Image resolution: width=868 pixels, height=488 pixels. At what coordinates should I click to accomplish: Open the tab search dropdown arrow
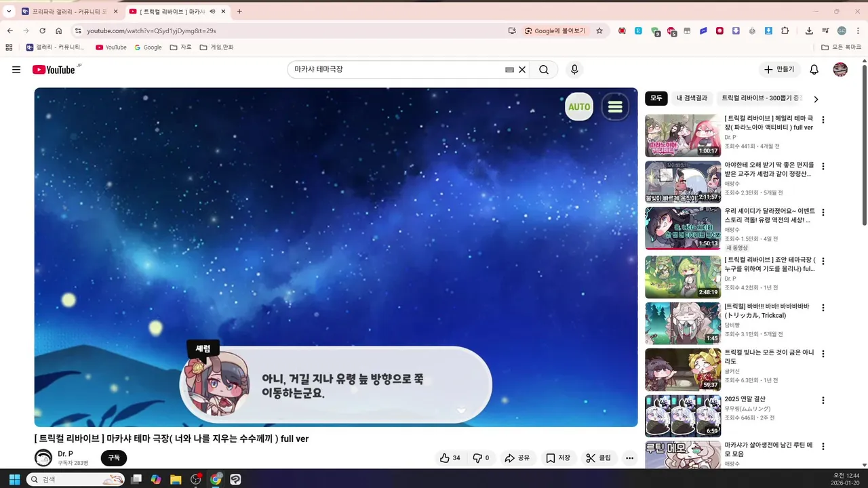click(x=9, y=12)
